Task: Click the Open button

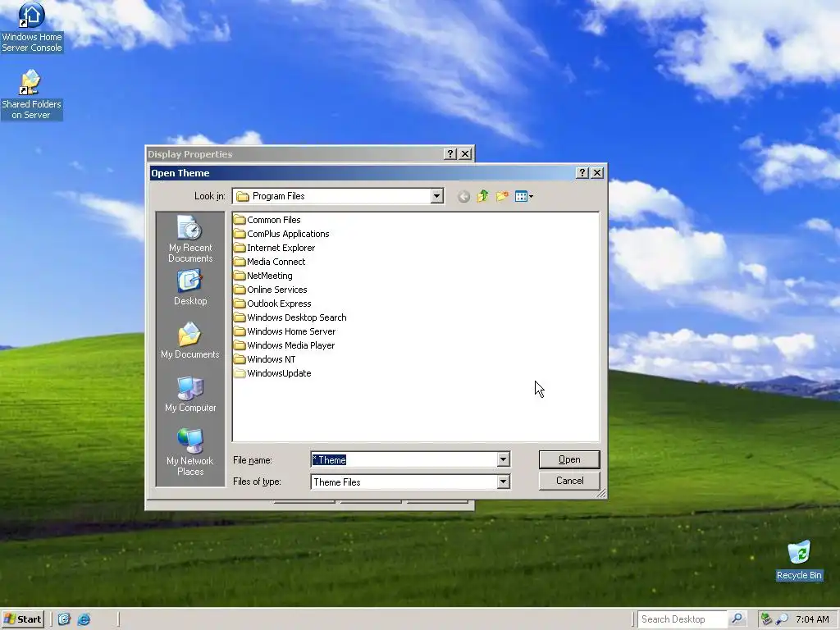Action: pyautogui.click(x=569, y=459)
